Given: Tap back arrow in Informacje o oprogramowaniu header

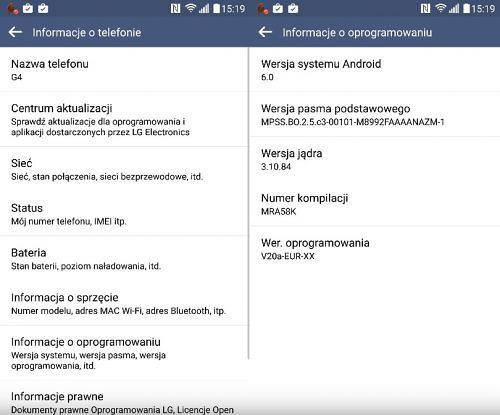Looking at the screenshot, I should coord(265,32).
